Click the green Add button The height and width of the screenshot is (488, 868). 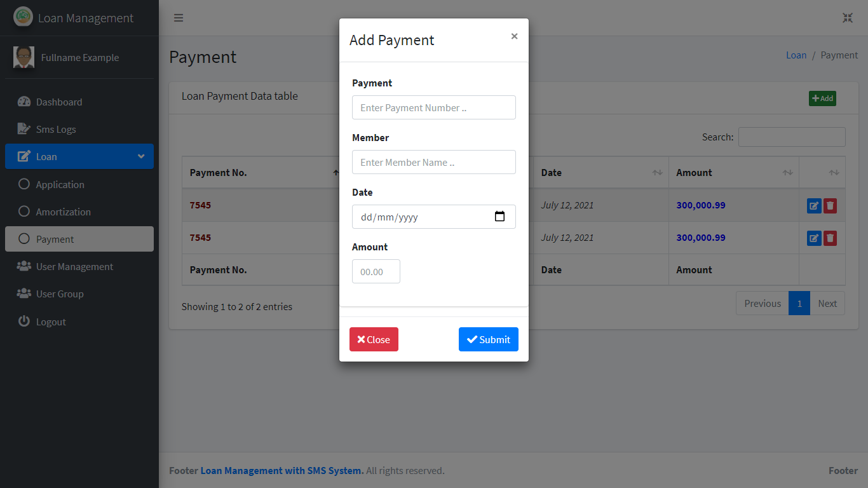pyautogui.click(x=822, y=98)
